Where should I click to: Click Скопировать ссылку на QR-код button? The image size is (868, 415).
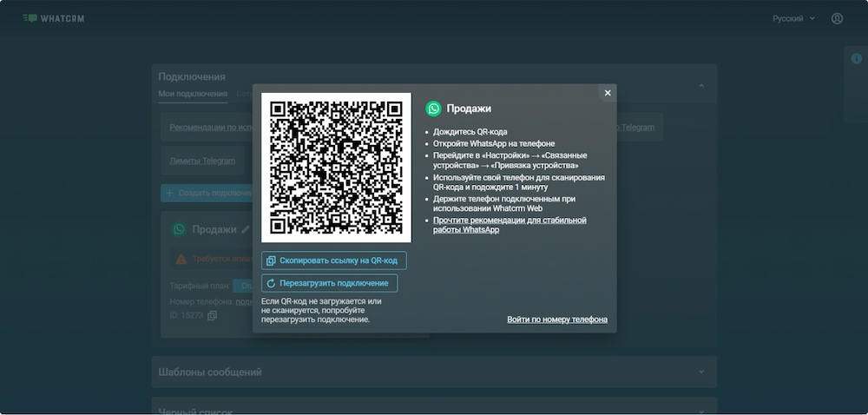[x=334, y=260]
